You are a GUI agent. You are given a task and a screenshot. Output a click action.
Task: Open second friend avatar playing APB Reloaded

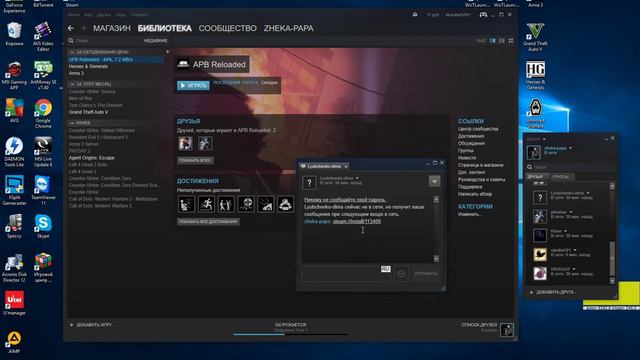coord(205,143)
